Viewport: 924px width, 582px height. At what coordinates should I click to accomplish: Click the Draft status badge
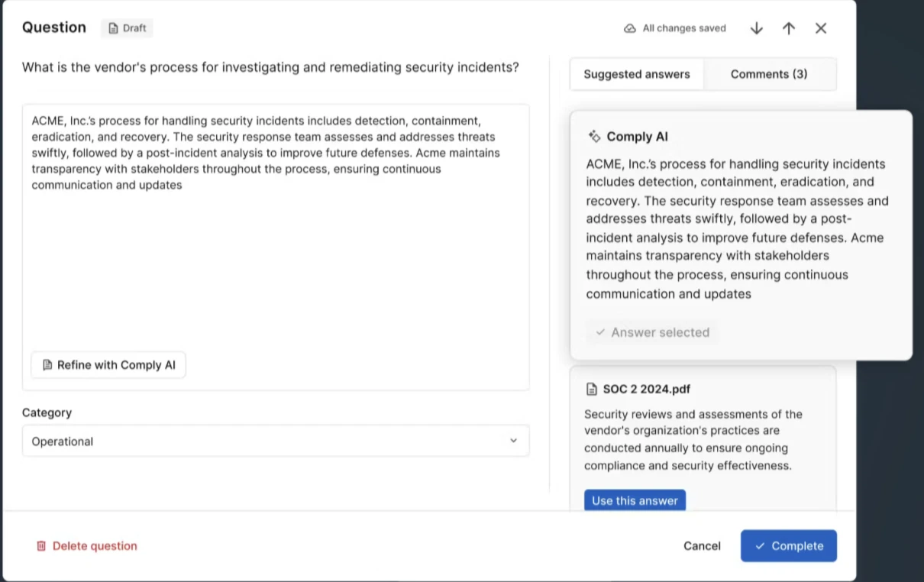128,28
